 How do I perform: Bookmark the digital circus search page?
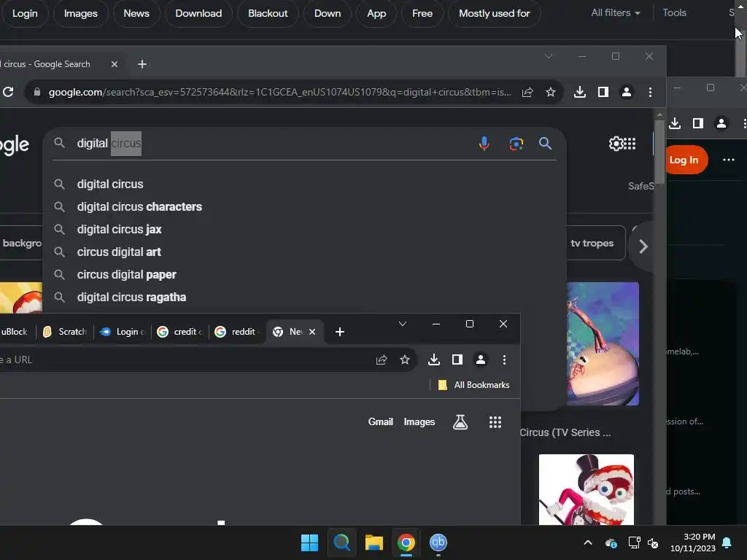tap(551, 92)
